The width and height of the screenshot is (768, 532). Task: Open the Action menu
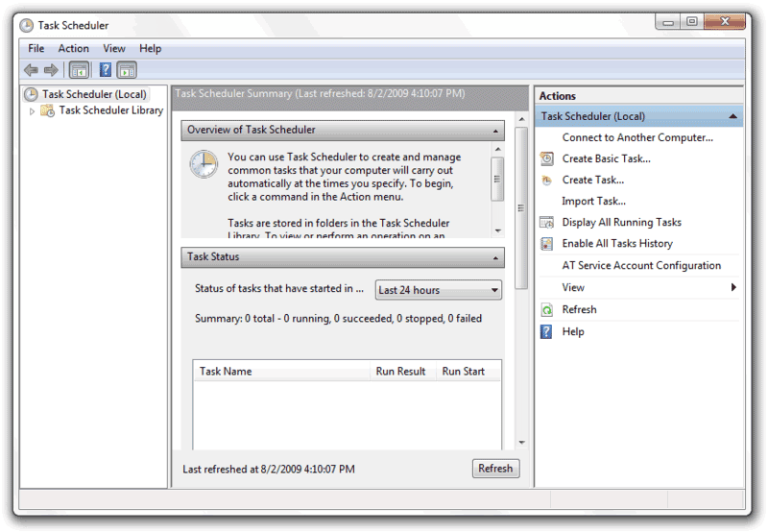(x=74, y=49)
